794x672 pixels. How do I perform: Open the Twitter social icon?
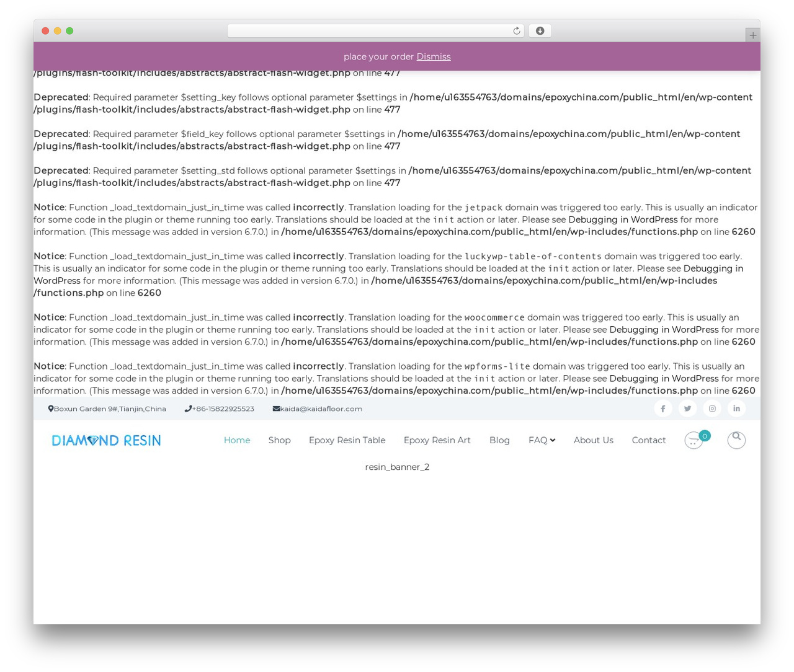pyautogui.click(x=687, y=409)
